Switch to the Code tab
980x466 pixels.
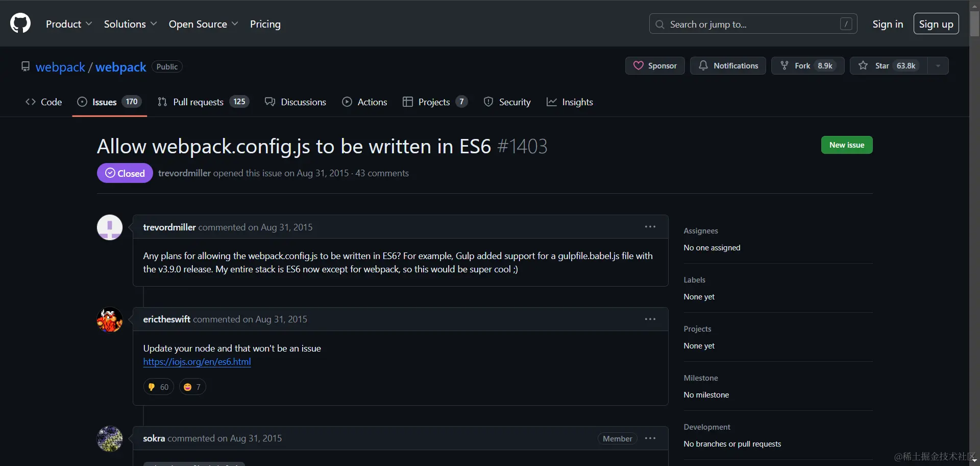44,102
